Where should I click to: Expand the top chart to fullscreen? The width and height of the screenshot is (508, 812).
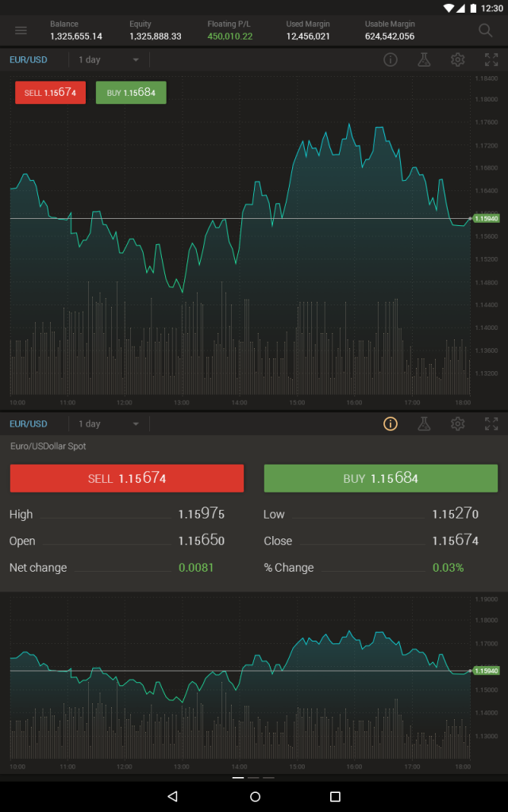[x=490, y=59]
